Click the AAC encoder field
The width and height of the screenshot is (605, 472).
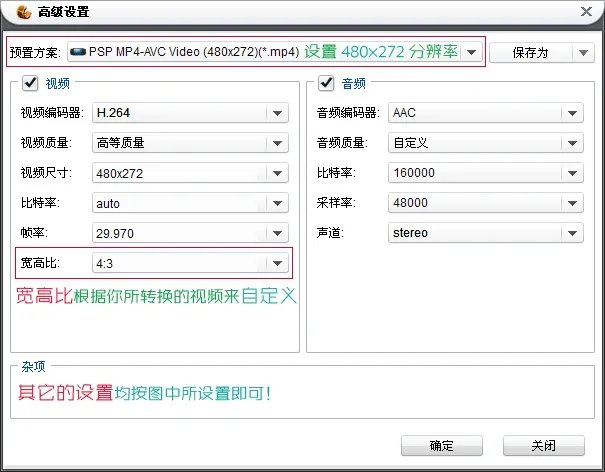pos(486,113)
